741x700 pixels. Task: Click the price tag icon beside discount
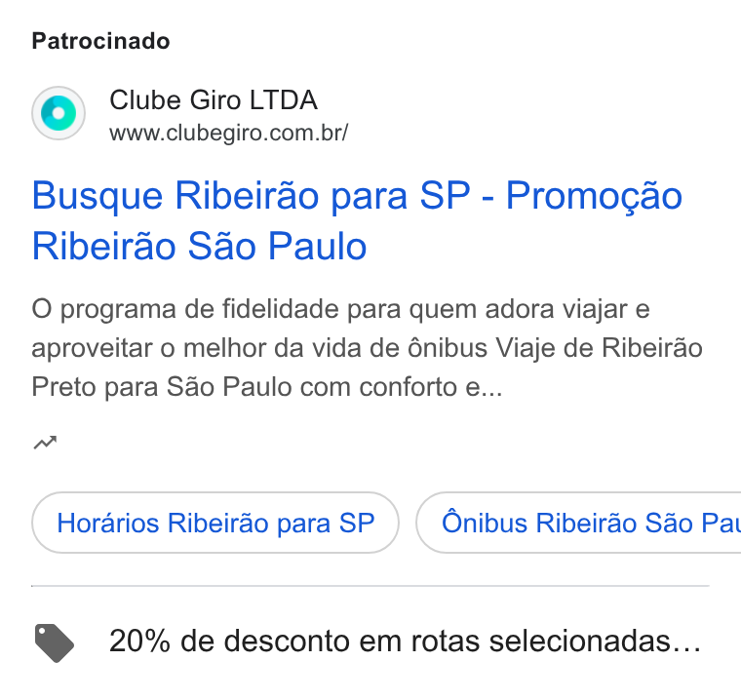click(54, 642)
